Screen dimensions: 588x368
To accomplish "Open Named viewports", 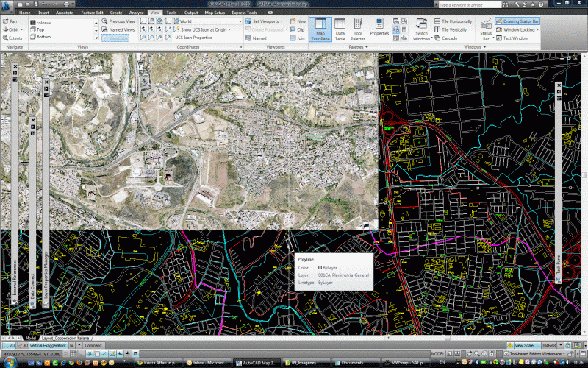I will [x=256, y=38].
